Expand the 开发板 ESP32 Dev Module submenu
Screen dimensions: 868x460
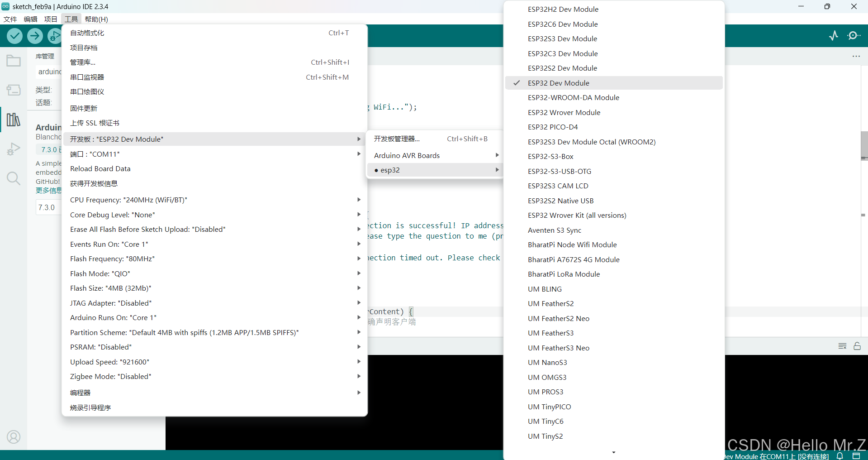214,139
